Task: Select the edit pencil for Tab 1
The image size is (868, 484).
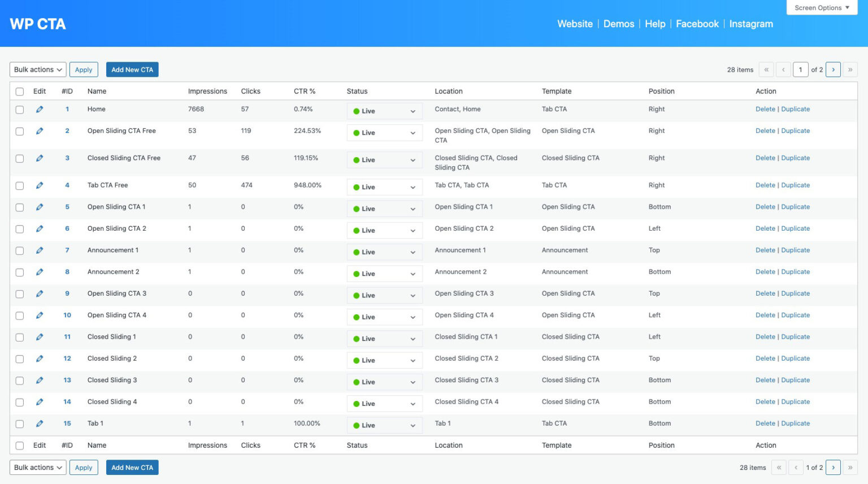Action: click(x=40, y=423)
